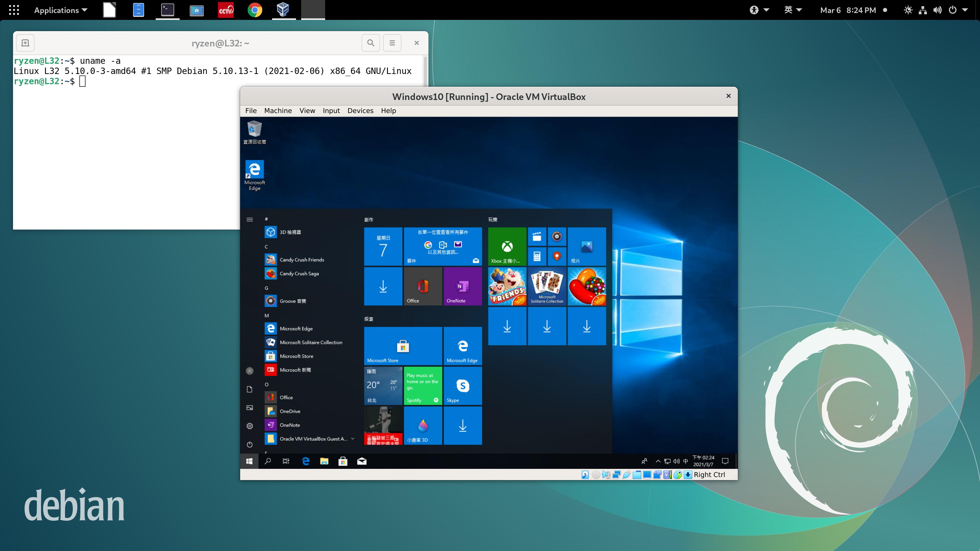Viewport: 980px width, 551px height.
Task: Open the VirtualBox Input menu
Action: 331,111
